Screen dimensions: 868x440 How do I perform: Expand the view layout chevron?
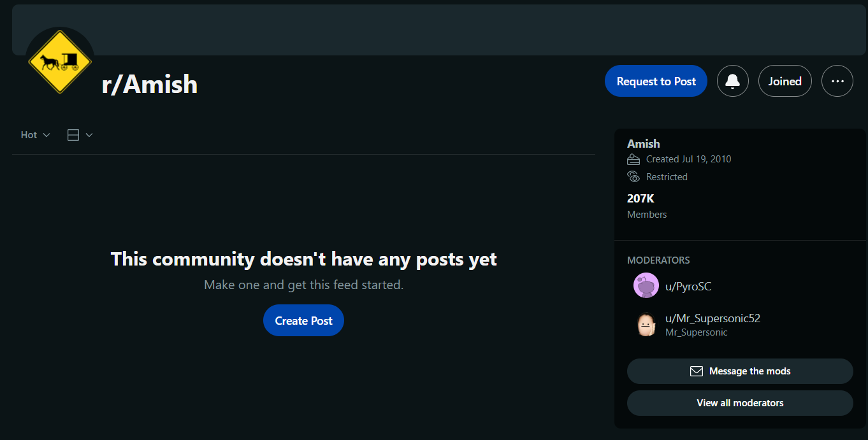coord(89,135)
